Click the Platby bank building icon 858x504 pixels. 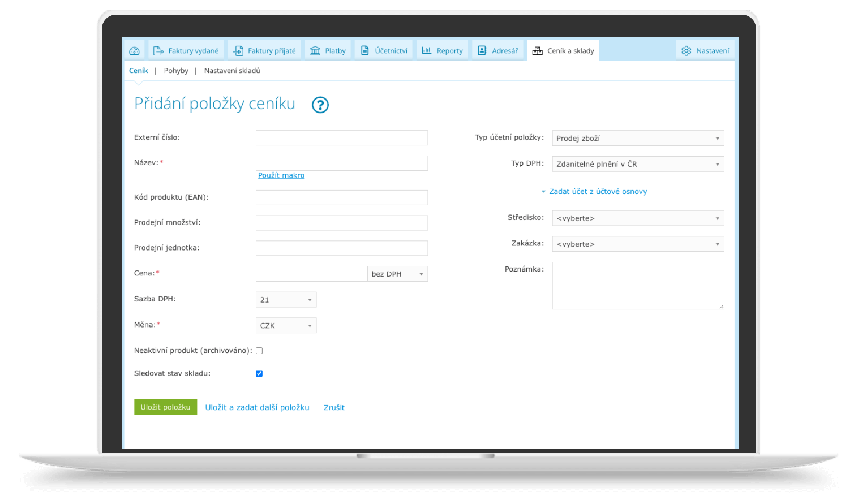315,51
